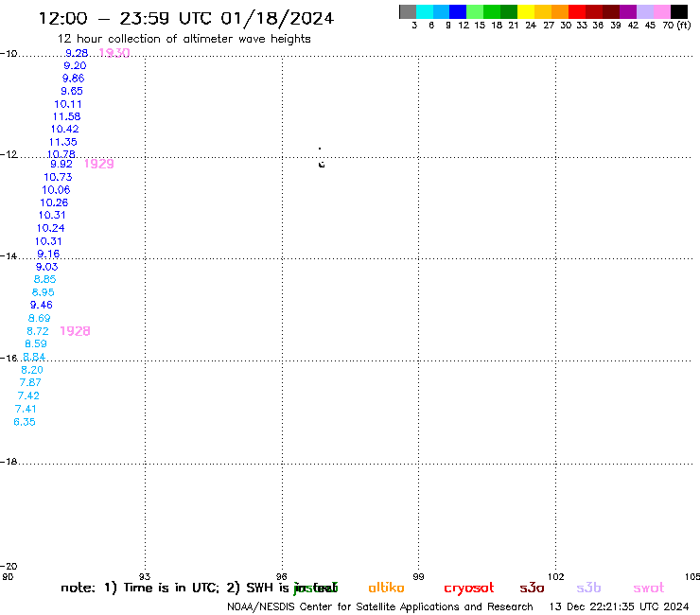Select the yellow swatch in the legend bar
The height and width of the screenshot is (615, 700).
526,11
